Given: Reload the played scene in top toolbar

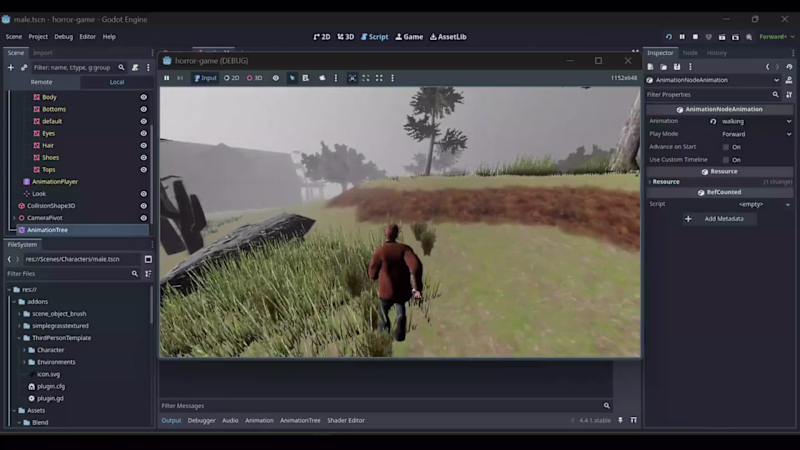Looking at the screenshot, I should tap(669, 37).
